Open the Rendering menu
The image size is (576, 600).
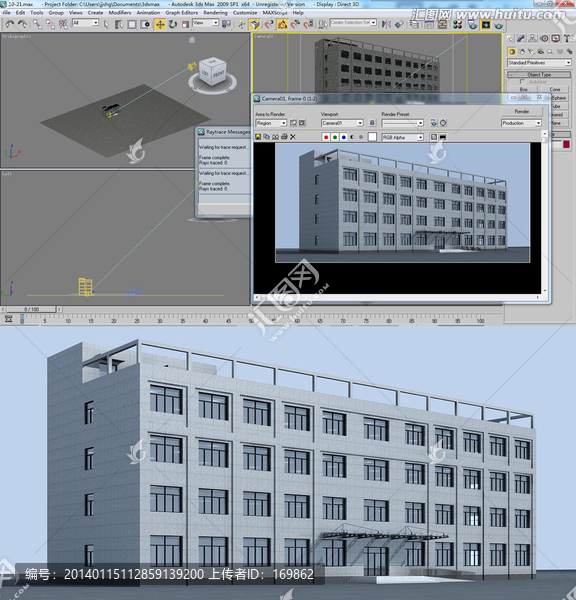[215, 13]
